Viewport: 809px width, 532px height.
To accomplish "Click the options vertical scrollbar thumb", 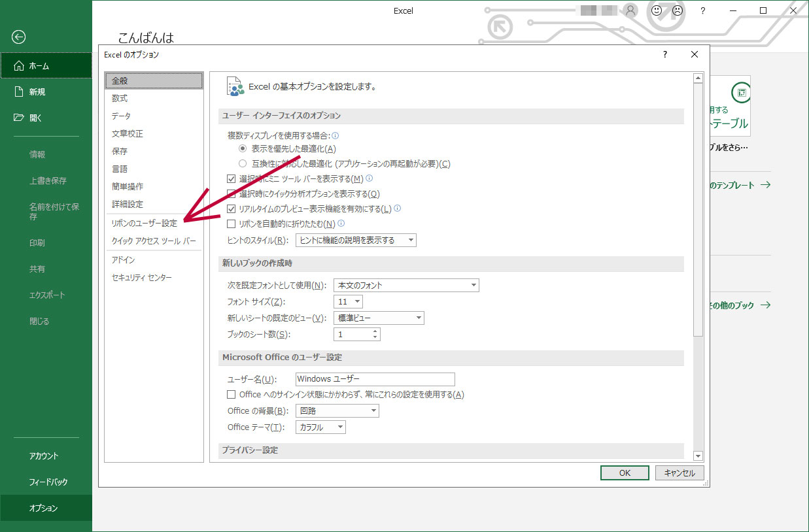I will [x=698, y=210].
